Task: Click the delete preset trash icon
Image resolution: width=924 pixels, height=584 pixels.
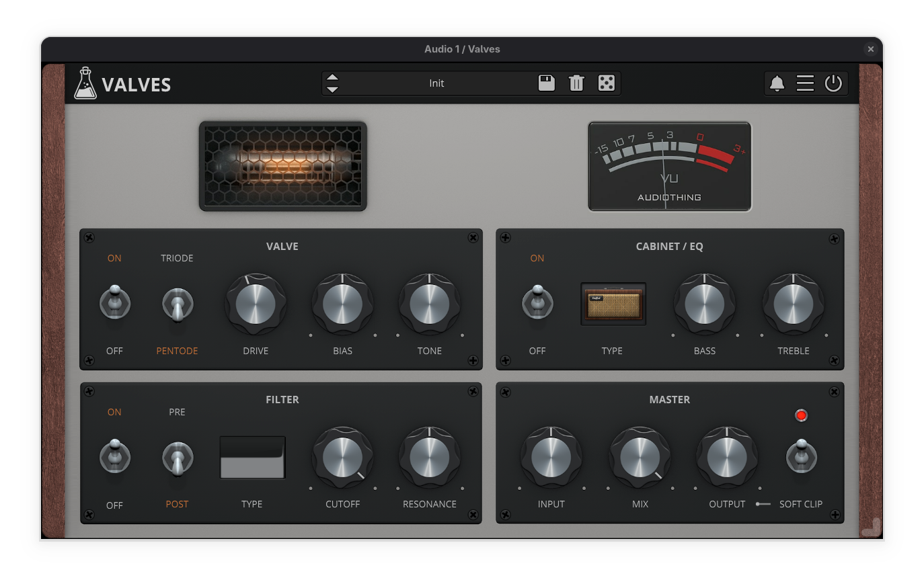Action: click(576, 83)
